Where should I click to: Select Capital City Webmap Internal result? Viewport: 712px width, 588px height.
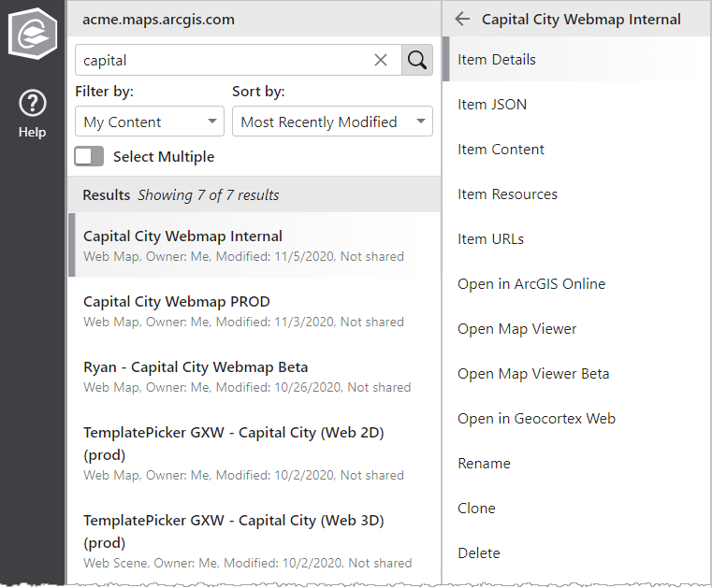254,245
